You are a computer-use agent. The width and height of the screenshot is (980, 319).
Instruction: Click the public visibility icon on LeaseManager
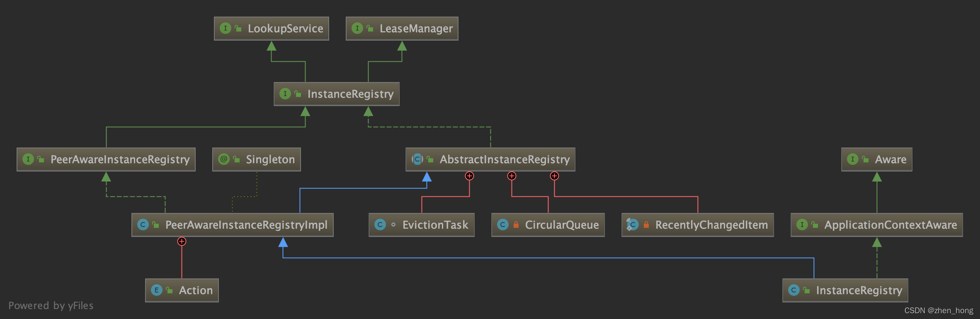(370, 28)
